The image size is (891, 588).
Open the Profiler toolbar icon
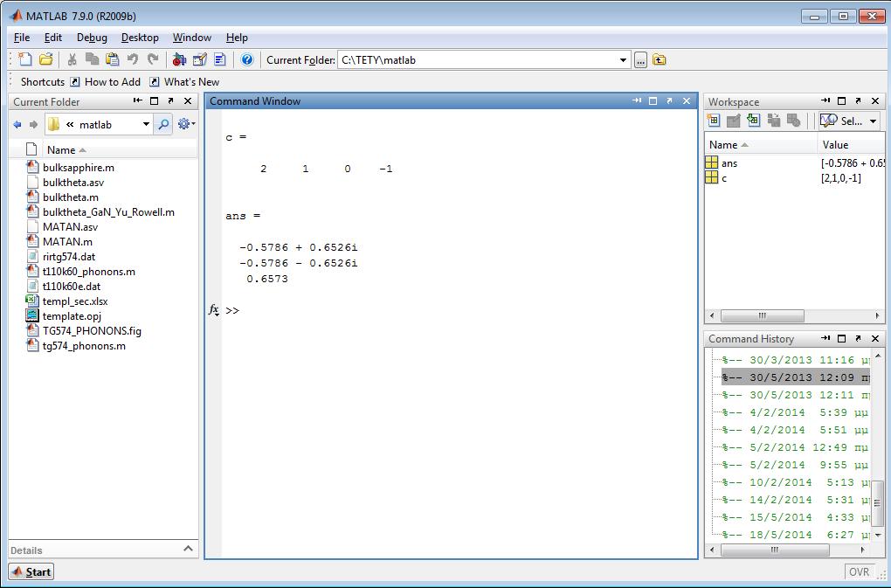[220, 59]
